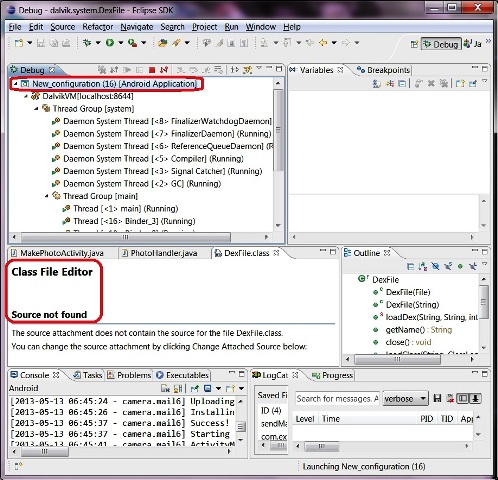Select Thread [<1> main] (Running)
The height and width of the screenshot is (480, 498).
point(120,209)
